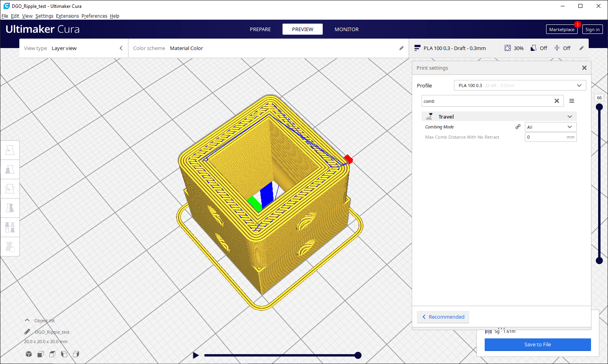
Task: Select the Scale tool in left toolbar
Action: (x=10, y=169)
